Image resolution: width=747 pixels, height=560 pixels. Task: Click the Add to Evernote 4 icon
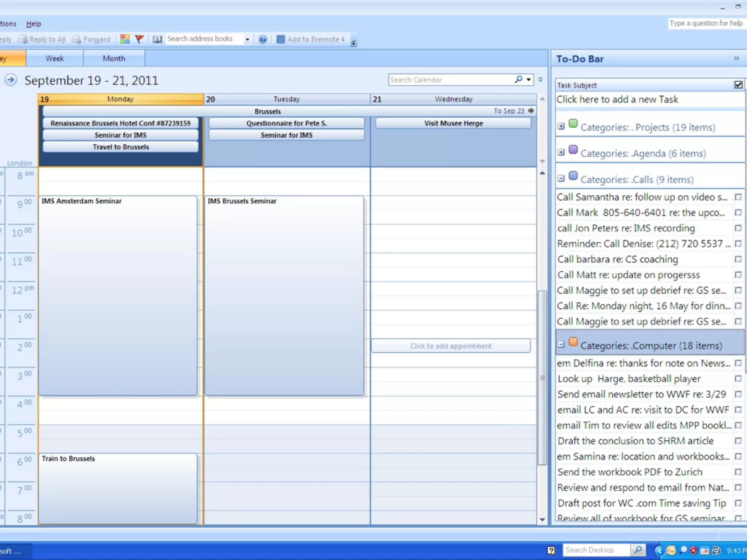click(x=280, y=39)
